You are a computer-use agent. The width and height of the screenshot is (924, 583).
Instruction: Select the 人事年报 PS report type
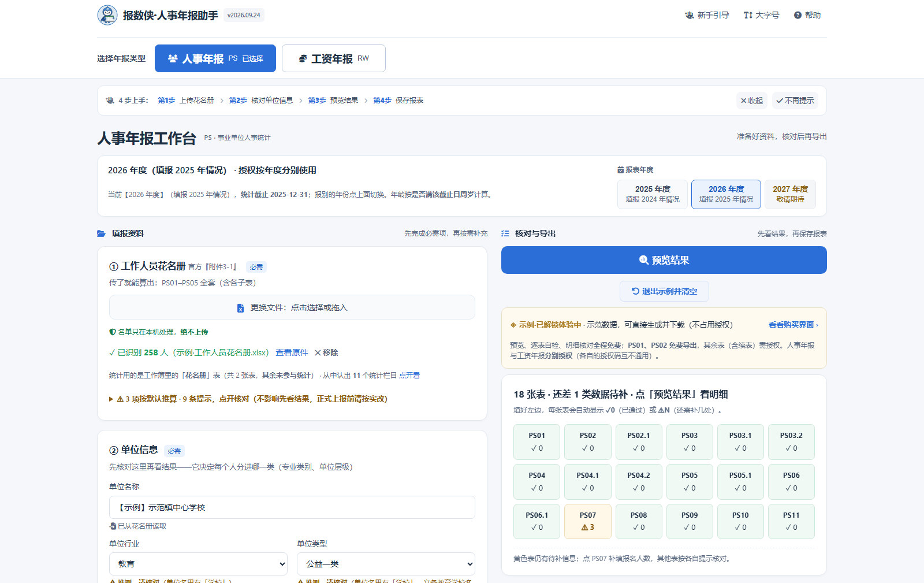coord(215,58)
